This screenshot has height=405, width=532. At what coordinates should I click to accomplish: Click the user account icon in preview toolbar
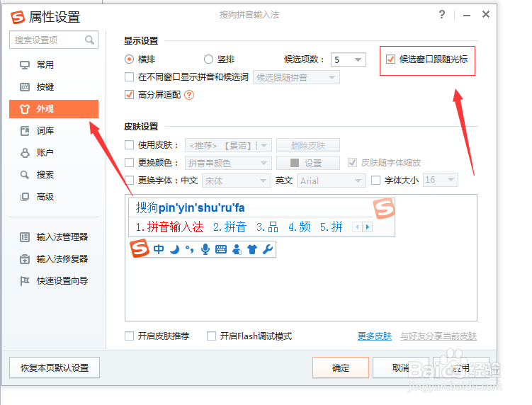pyautogui.click(x=237, y=250)
